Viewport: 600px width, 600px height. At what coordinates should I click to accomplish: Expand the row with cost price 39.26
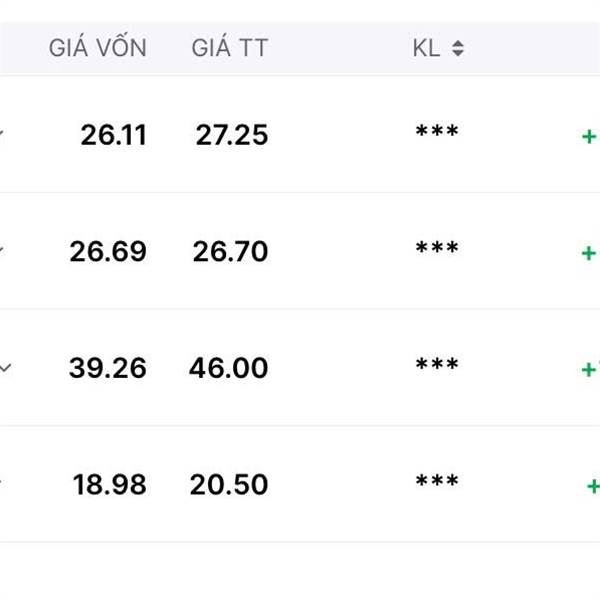(x=6, y=368)
